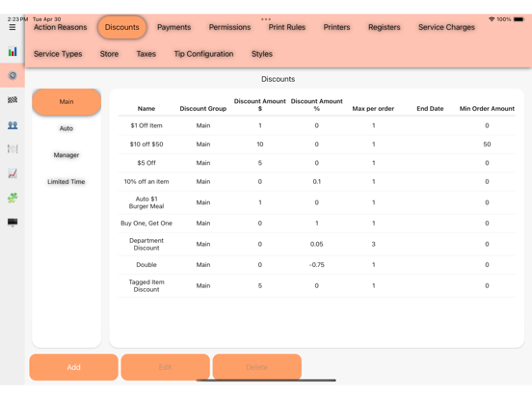Tap the Wi-Fi status icon
Image resolution: width=532 pixels, height=399 pixels.
[x=492, y=19]
